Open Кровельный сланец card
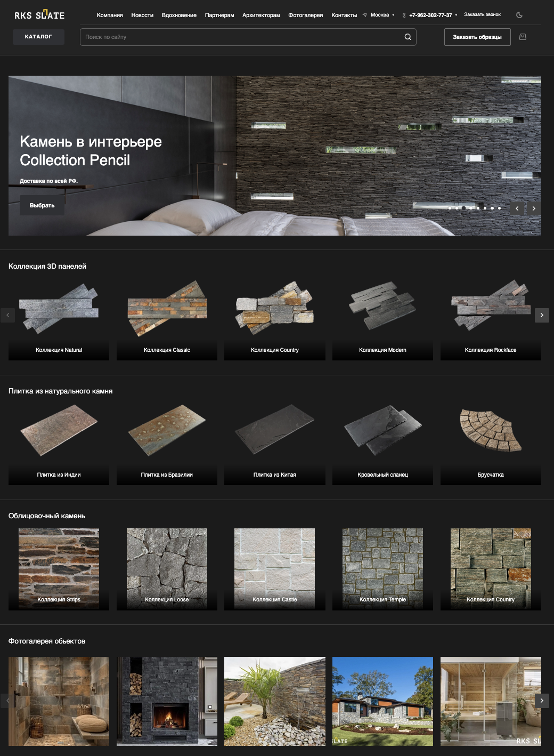554x756 pixels. (382, 444)
